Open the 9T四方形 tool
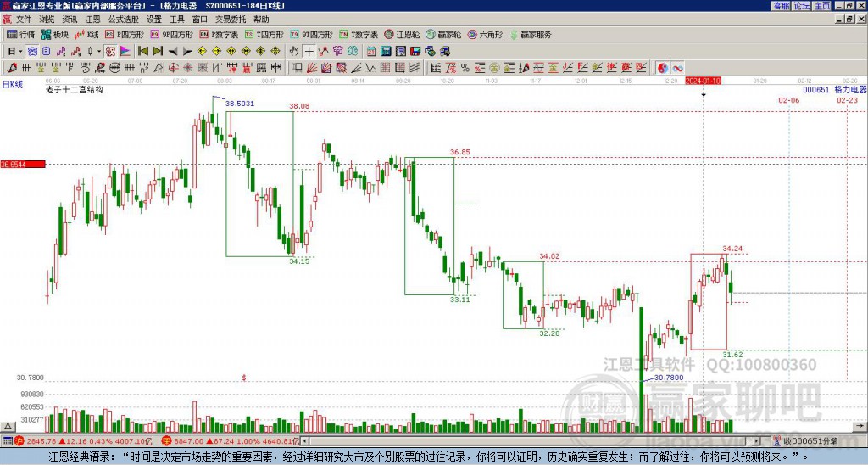 coord(312,34)
